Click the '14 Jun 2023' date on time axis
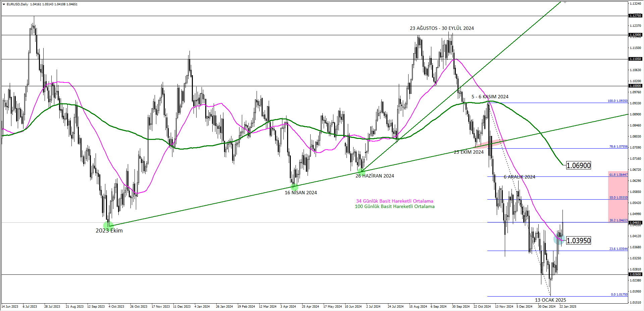The image size is (644, 311). tap(10, 307)
